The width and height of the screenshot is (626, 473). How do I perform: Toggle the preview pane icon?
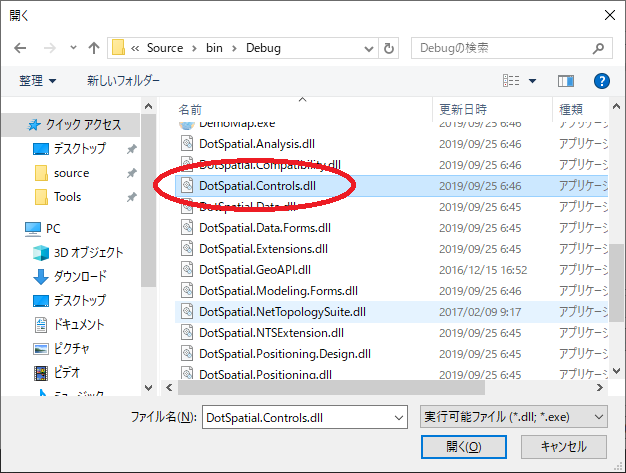click(566, 81)
